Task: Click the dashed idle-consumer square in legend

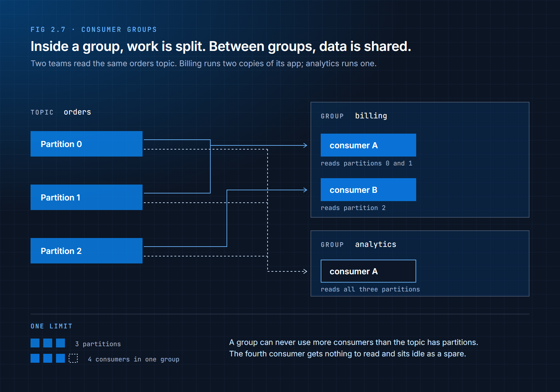Action: click(x=73, y=358)
